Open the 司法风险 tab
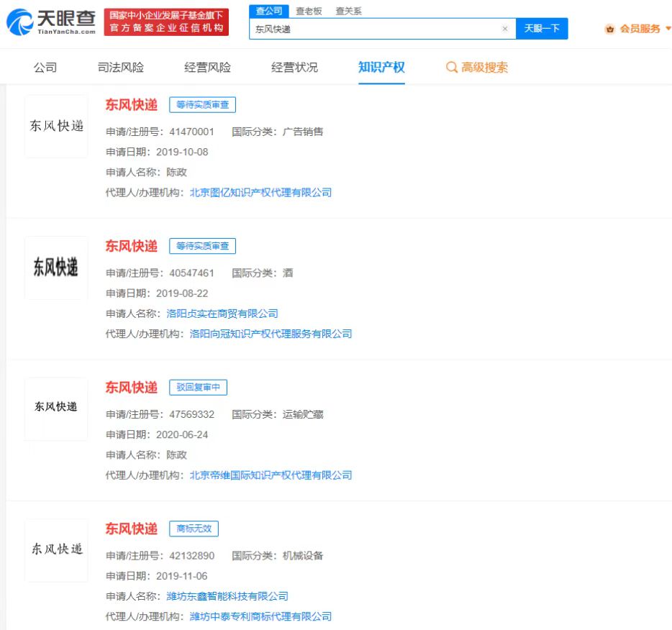The width and height of the screenshot is (672, 630). (121, 67)
